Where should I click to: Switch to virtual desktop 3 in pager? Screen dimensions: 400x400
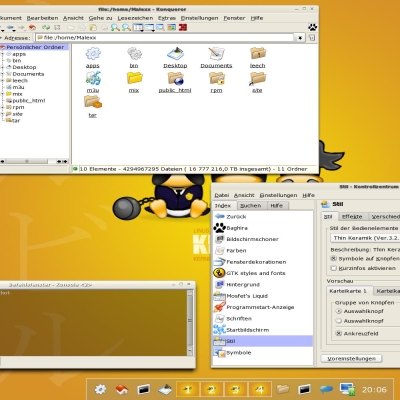(x=236, y=389)
